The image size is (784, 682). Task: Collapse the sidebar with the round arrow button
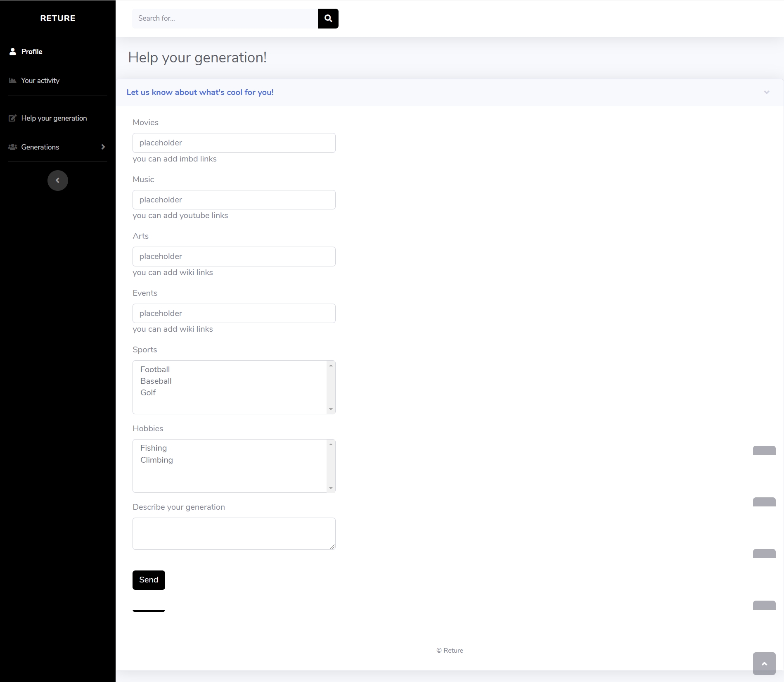(x=58, y=181)
